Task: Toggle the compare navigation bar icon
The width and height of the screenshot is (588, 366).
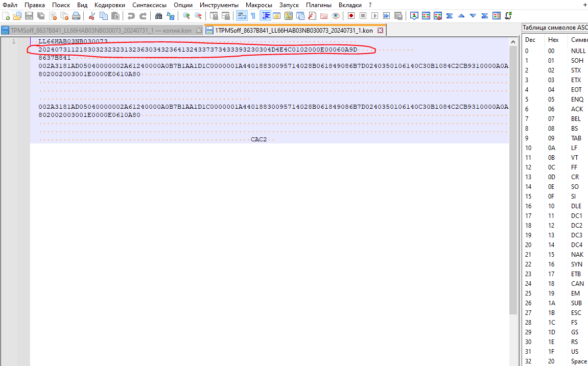Action: pos(497,16)
